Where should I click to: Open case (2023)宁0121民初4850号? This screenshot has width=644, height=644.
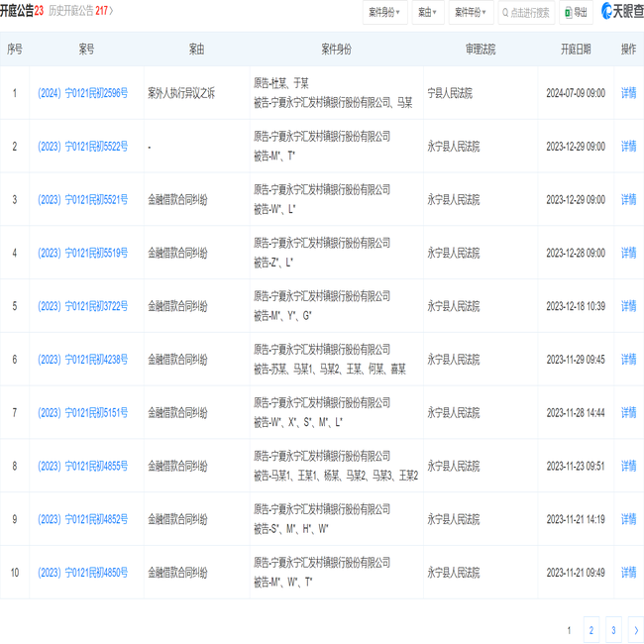82,573
